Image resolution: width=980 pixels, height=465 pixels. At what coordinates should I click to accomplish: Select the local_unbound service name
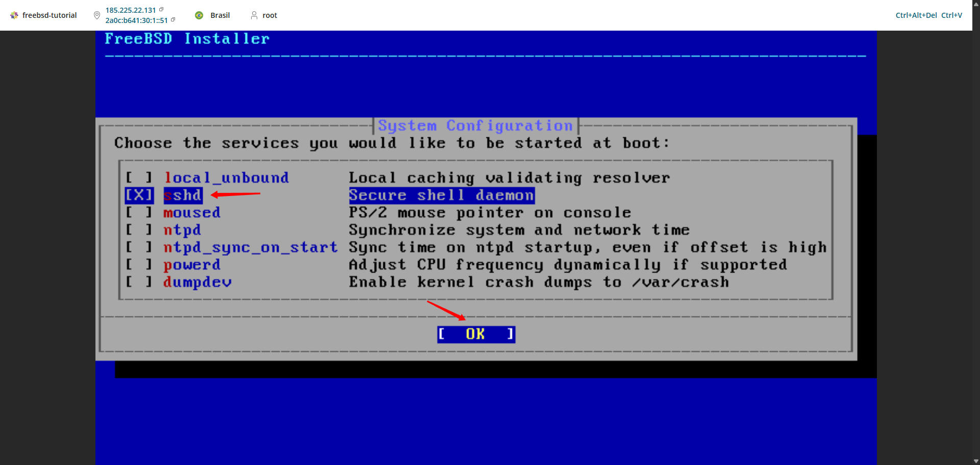pyautogui.click(x=226, y=178)
